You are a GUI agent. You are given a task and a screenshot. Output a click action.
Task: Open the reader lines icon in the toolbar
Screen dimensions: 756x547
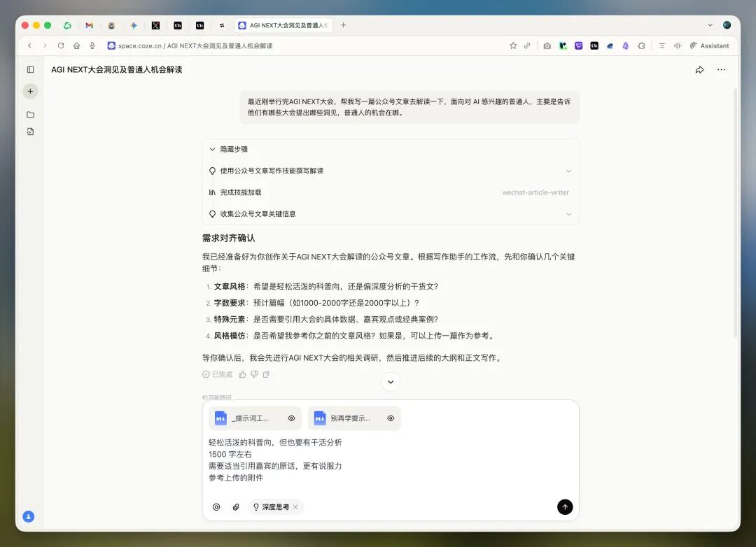tap(662, 45)
